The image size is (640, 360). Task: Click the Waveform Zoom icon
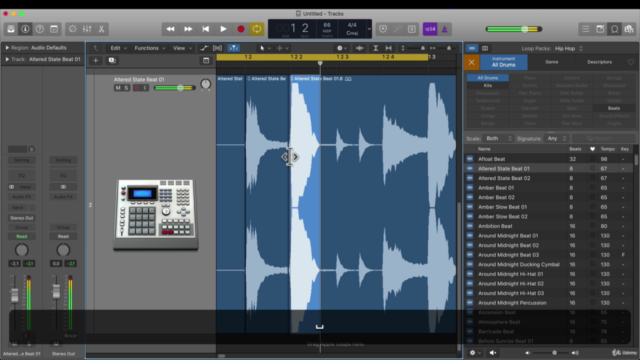tap(360, 48)
